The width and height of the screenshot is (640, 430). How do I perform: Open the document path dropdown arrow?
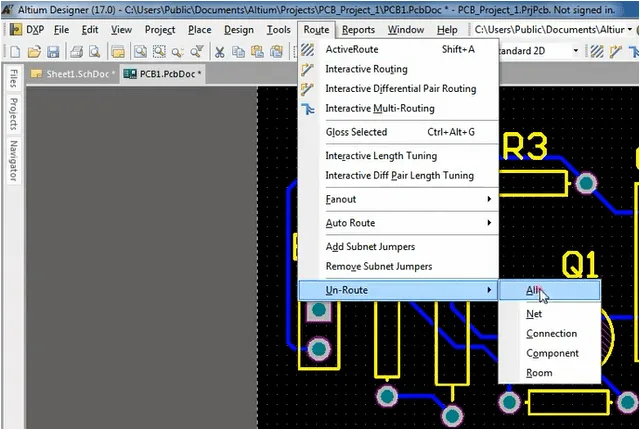pyautogui.click(x=630, y=30)
